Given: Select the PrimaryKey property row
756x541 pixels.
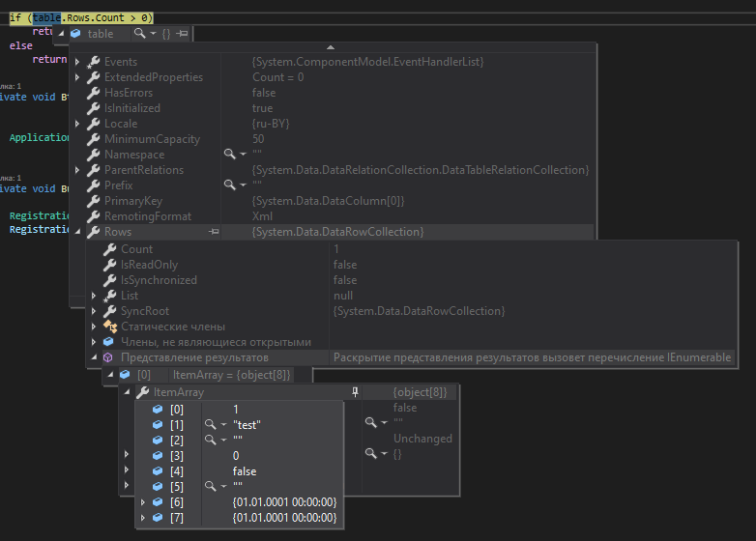Looking at the screenshot, I should click(133, 201).
